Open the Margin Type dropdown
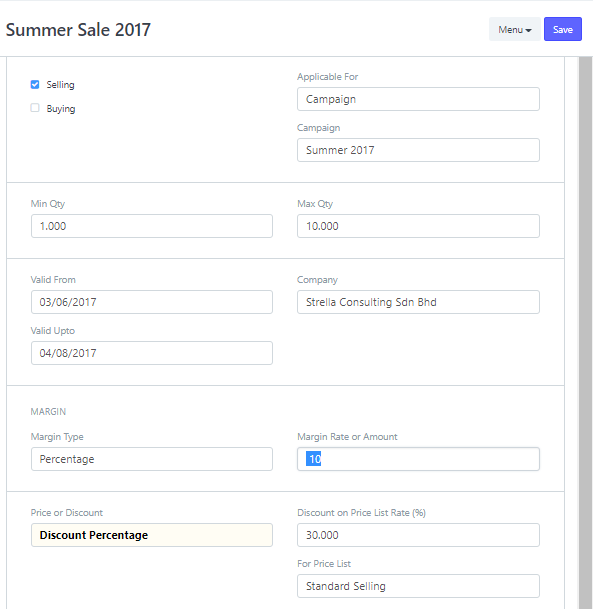The image size is (593, 609). [x=152, y=459]
